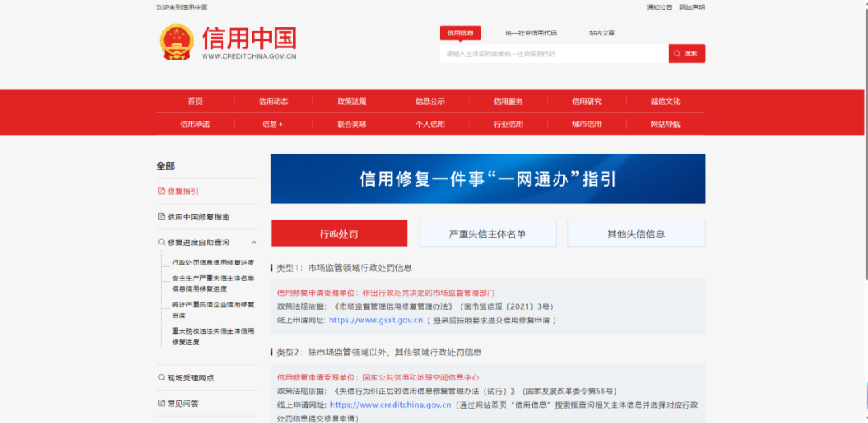The width and height of the screenshot is (868, 423).
Task: Click the 欢迎来到信用中国 greeting text
Action: pos(182,7)
